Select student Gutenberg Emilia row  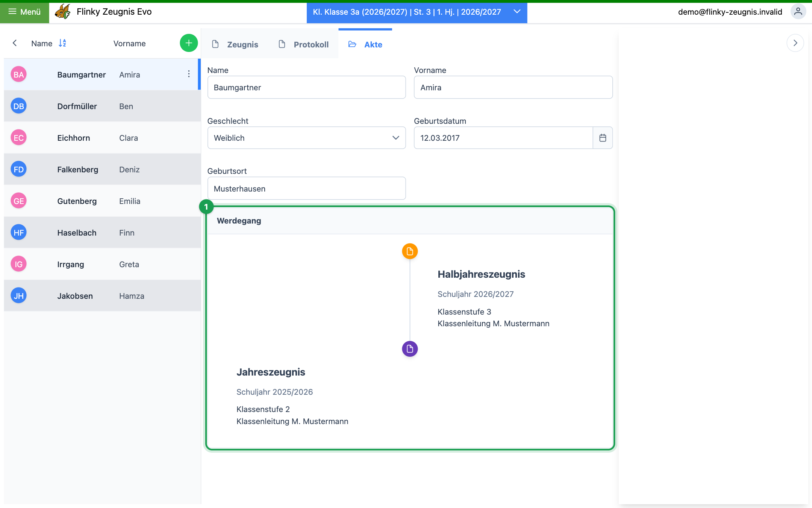(x=102, y=201)
